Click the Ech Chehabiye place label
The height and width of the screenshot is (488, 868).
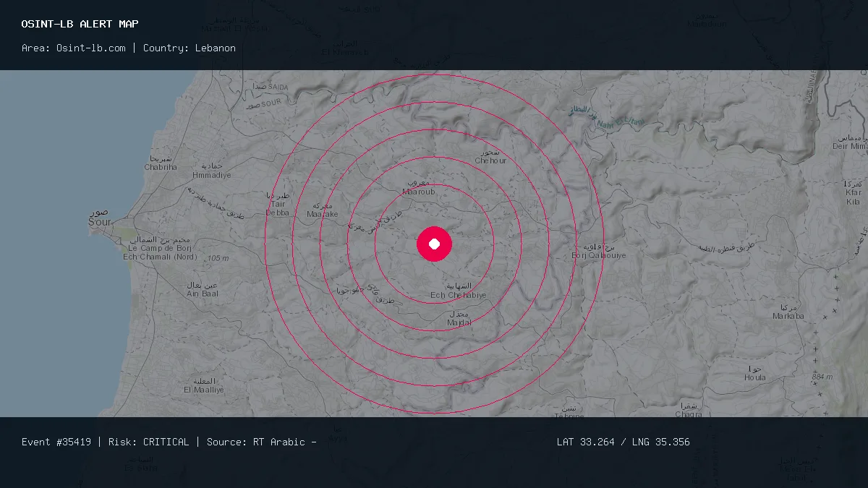(x=459, y=291)
